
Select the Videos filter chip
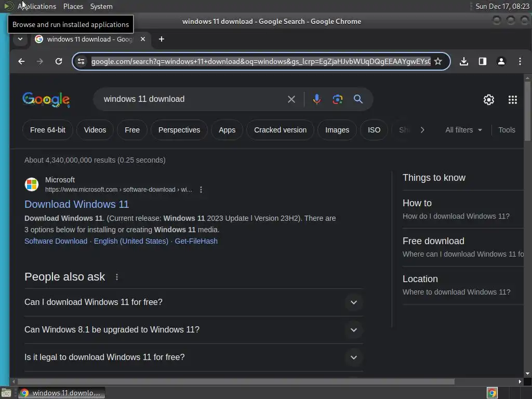click(x=95, y=130)
